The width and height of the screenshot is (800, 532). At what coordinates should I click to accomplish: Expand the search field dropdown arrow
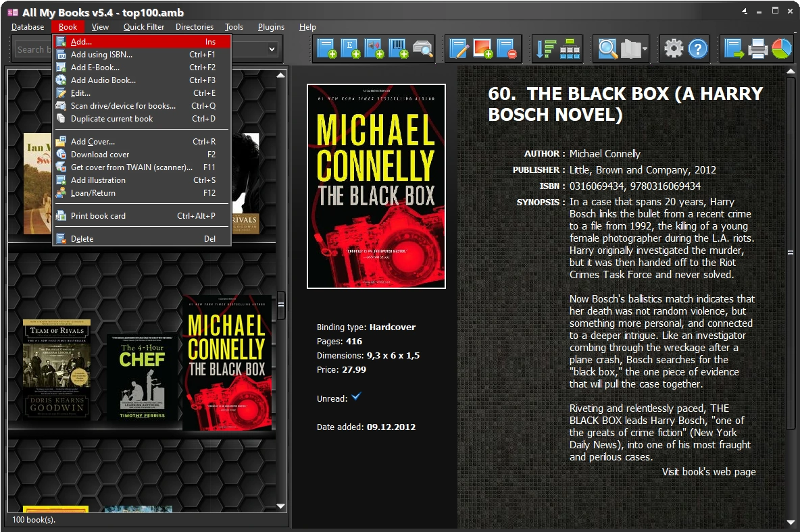(272, 49)
